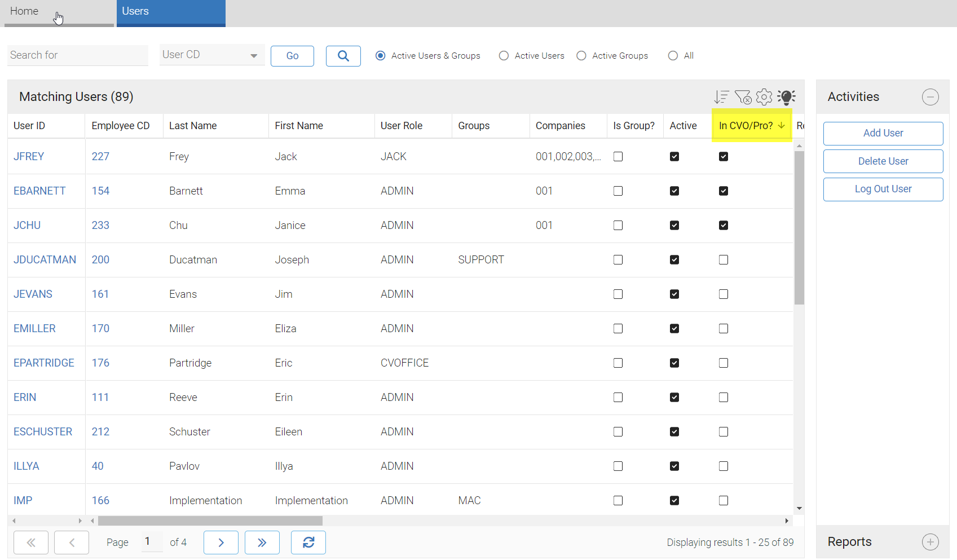Click the magnifier search button
The image size is (957, 560).
click(x=343, y=56)
